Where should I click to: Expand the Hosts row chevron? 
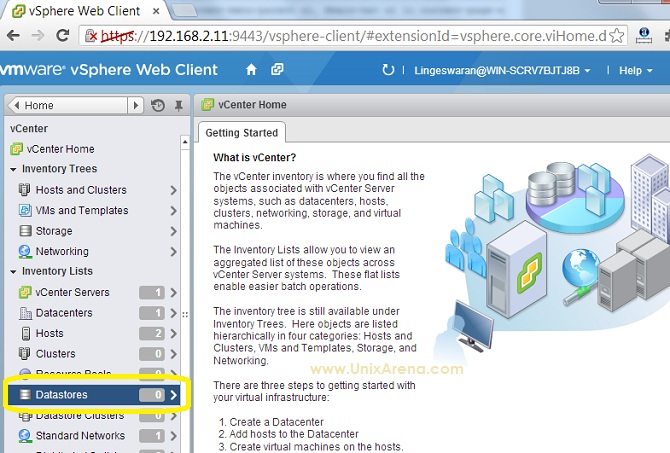pyautogui.click(x=173, y=334)
